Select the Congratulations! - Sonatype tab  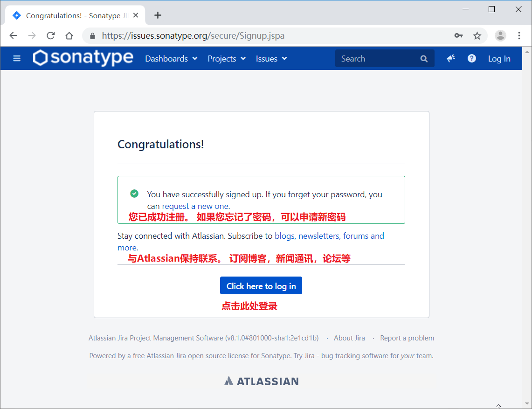click(76, 15)
